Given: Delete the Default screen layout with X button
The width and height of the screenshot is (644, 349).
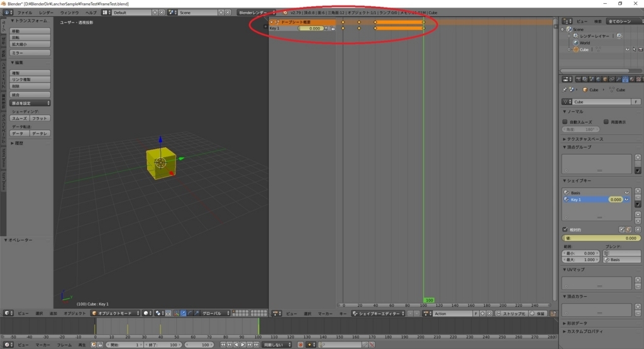Looking at the screenshot, I should [x=162, y=13].
